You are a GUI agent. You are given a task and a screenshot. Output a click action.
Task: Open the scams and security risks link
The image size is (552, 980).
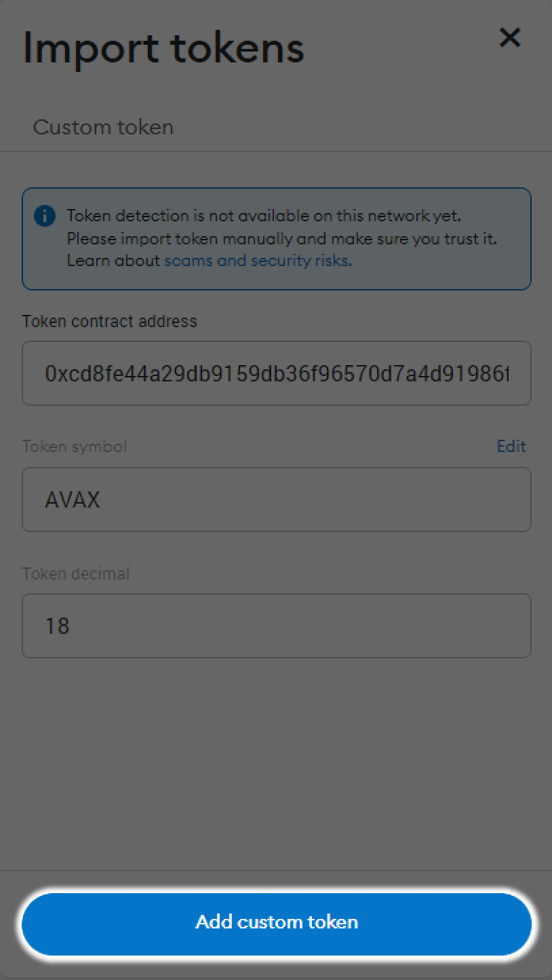pos(257,261)
